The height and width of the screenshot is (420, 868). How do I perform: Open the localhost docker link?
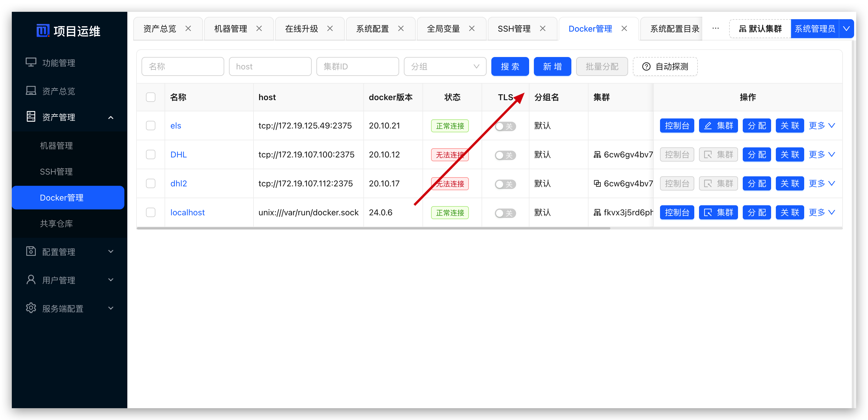click(x=187, y=213)
